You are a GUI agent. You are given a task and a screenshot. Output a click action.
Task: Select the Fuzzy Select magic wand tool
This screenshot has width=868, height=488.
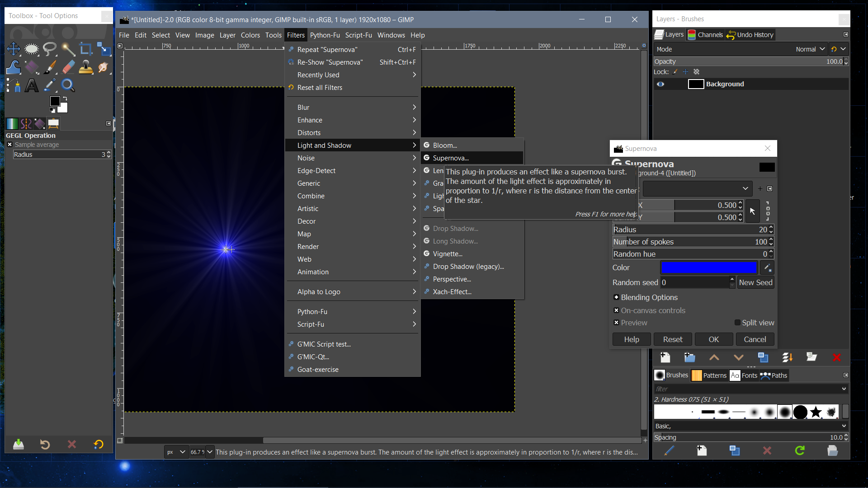pos(68,49)
